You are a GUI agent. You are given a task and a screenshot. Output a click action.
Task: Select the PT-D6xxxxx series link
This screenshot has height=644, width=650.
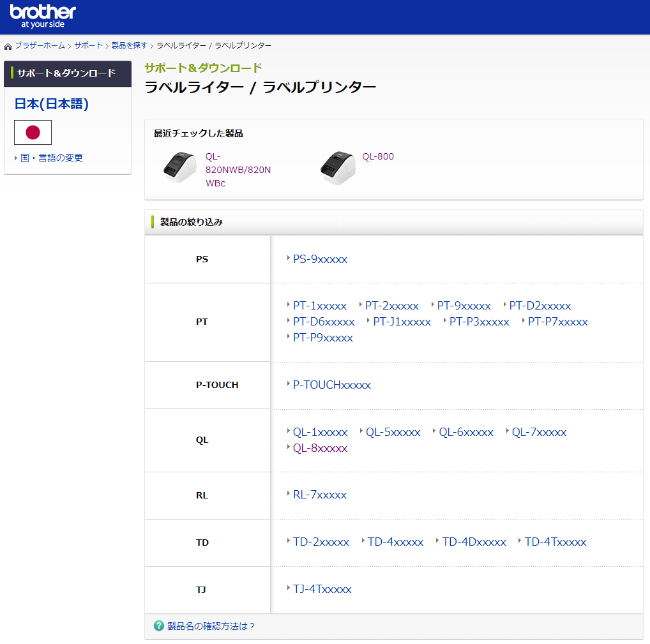coord(324,322)
